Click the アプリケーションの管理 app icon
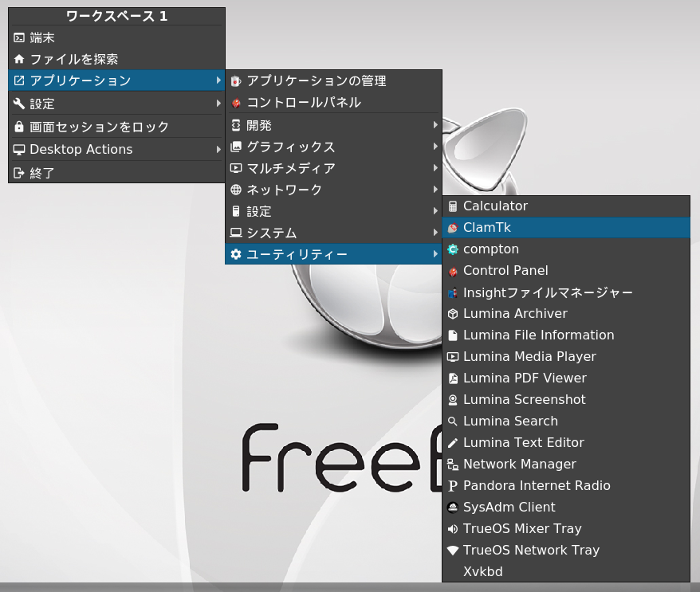700x592 pixels. tap(236, 81)
